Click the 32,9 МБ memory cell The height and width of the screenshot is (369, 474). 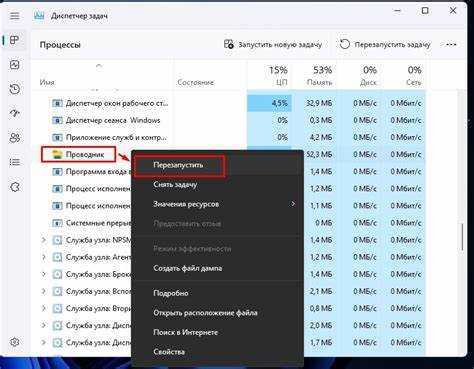click(314, 103)
